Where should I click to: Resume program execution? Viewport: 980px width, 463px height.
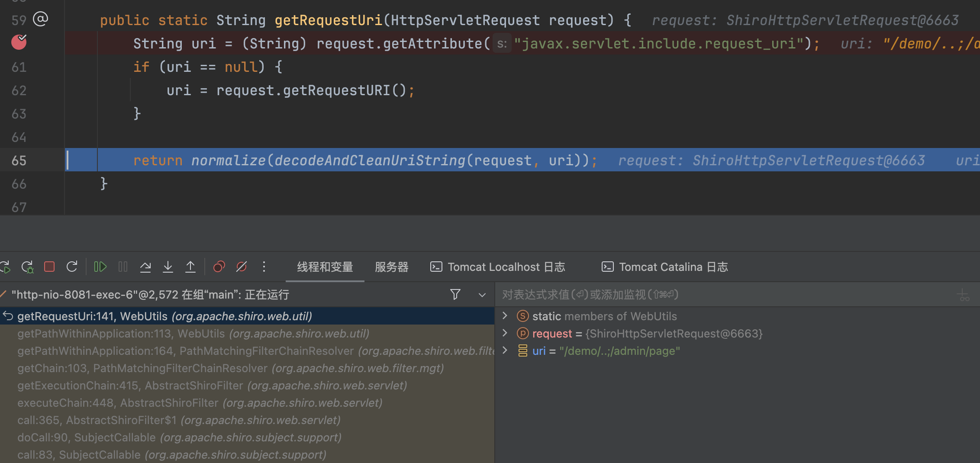(100, 267)
